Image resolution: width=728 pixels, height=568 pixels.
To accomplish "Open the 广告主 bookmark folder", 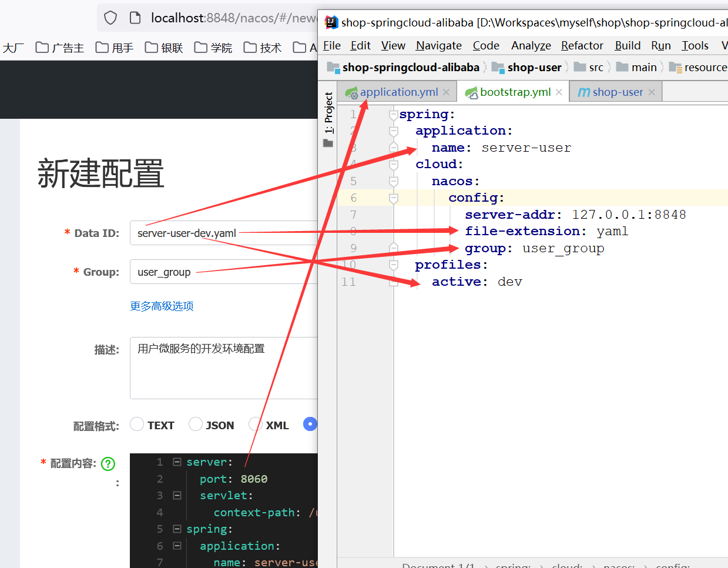I will [x=60, y=48].
